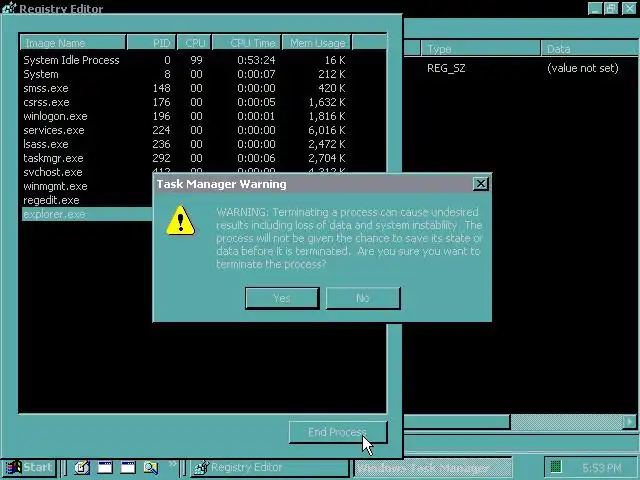Image resolution: width=640 pixels, height=480 pixels.
Task: Sort by the Mem Usage column header
Action: pyautogui.click(x=317, y=42)
